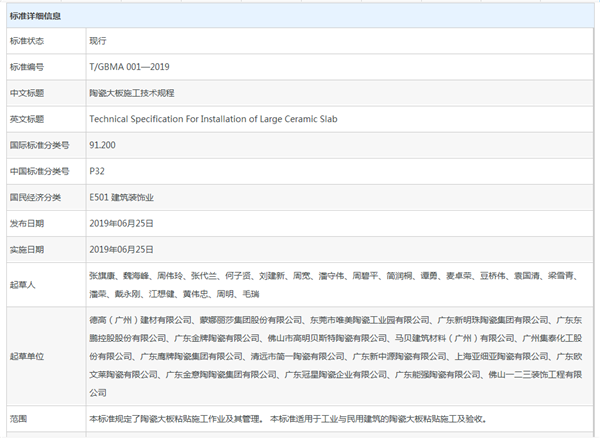Select the 起草人 label cell
600x438 pixels.
coord(46,285)
